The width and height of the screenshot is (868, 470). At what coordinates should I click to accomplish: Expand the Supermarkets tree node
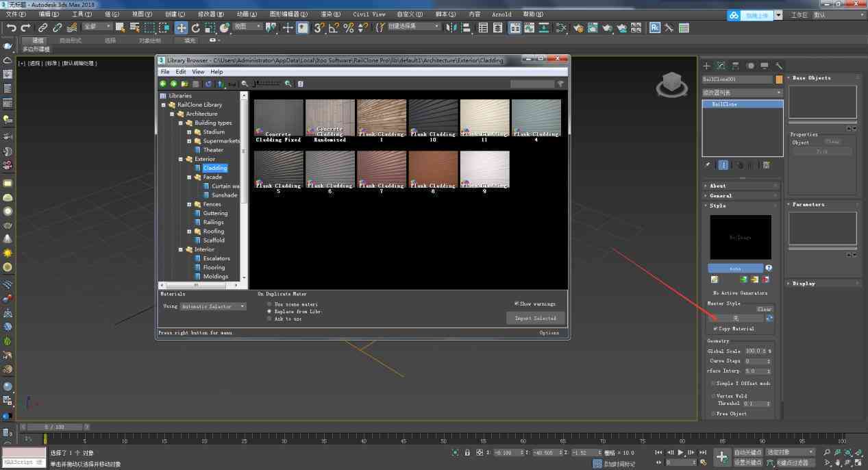point(189,141)
